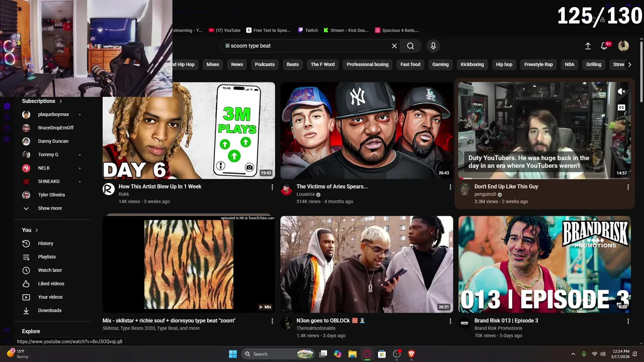Switch to the Stream - Kick Dashboard tab
This screenshot has width=644, height=362.
coord(346,30)
